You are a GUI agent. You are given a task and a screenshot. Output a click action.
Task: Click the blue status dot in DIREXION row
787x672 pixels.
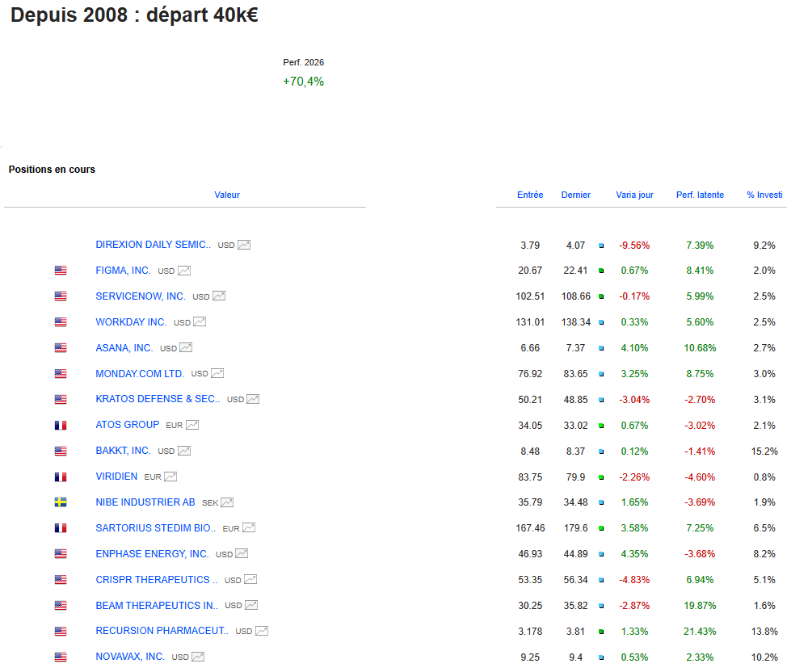coord(601,246)
